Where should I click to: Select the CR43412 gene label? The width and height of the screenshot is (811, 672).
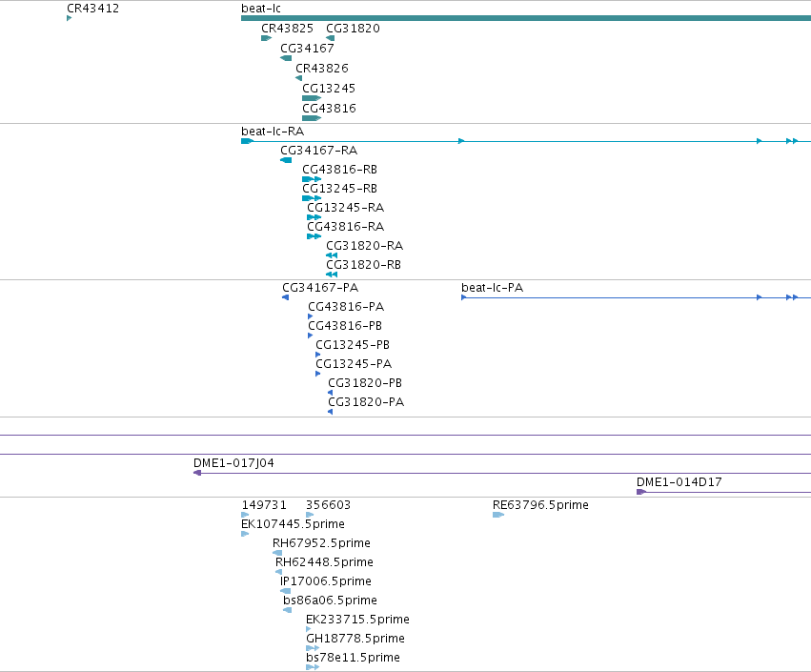click(92, 9)
